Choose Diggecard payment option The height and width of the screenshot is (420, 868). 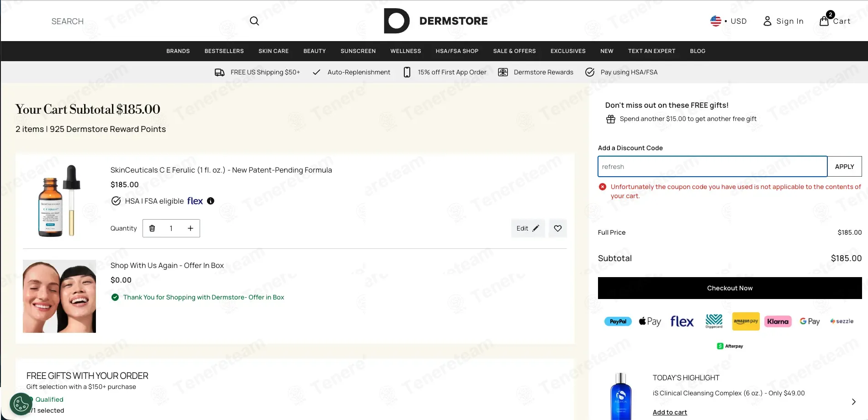point(714,321)
